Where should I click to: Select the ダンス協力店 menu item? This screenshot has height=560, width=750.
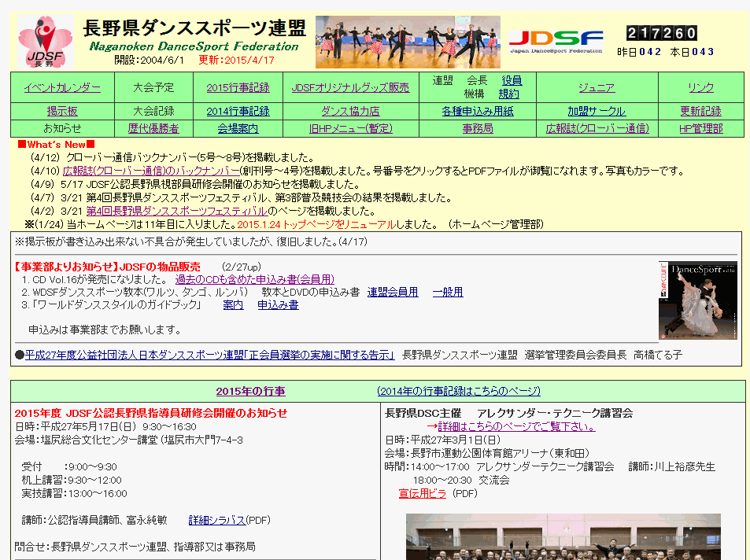[x=350, y=111]
